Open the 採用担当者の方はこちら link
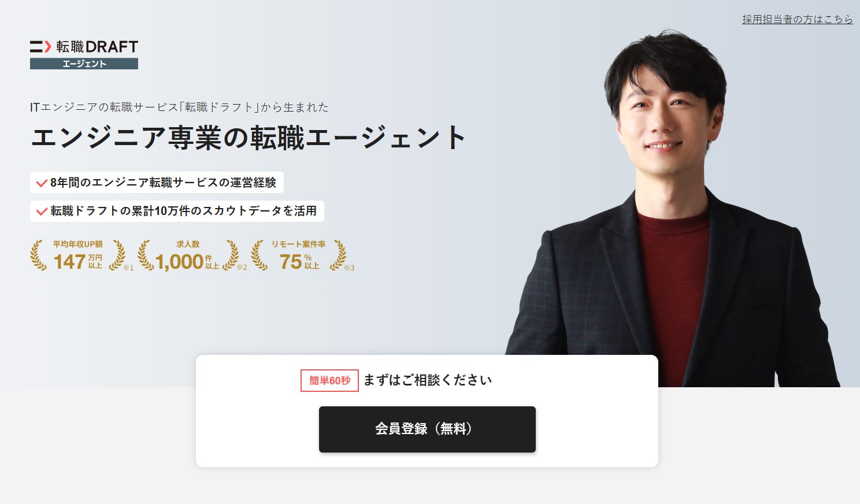This screenshot has width=860, height=504. point(797,19)
